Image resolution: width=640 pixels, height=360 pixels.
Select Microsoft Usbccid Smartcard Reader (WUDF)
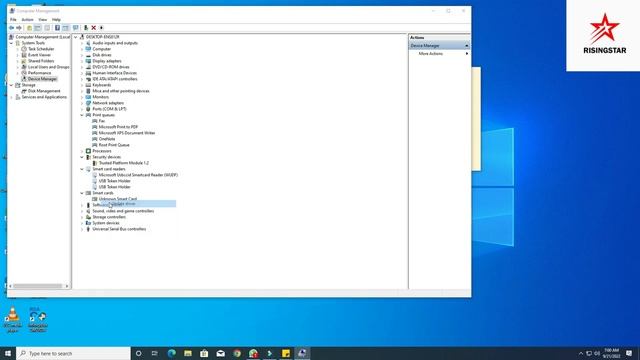click(138, 175)
